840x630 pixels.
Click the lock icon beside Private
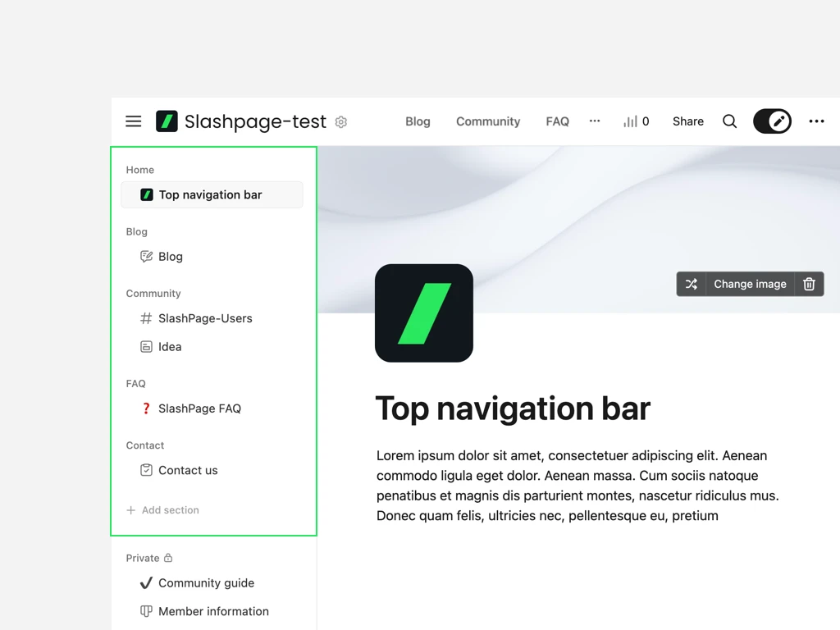point(168,558)
